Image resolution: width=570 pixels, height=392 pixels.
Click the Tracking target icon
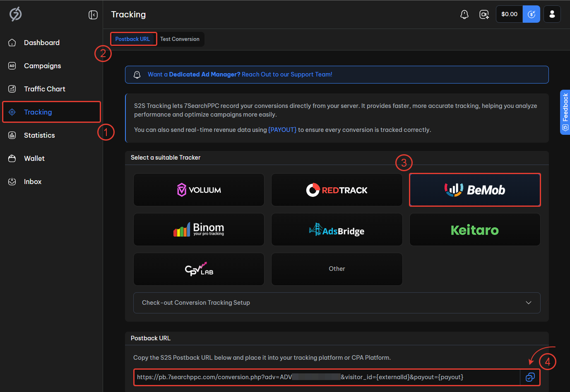(x=12, y=112)
